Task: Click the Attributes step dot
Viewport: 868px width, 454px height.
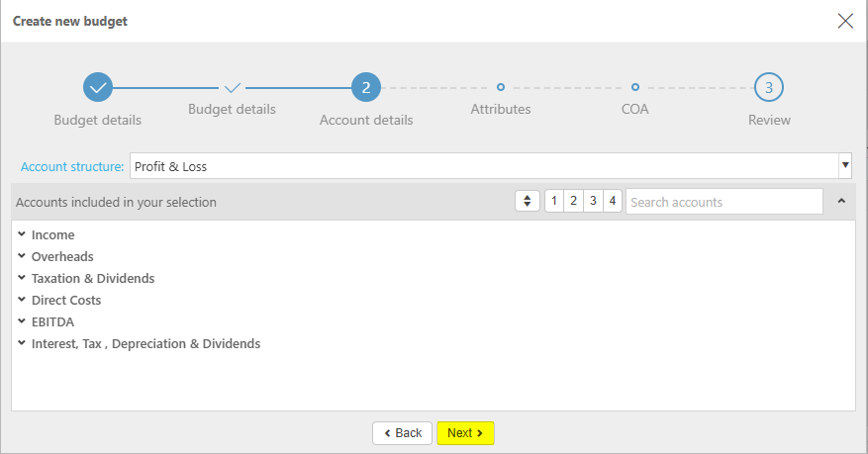Action: 501,87
